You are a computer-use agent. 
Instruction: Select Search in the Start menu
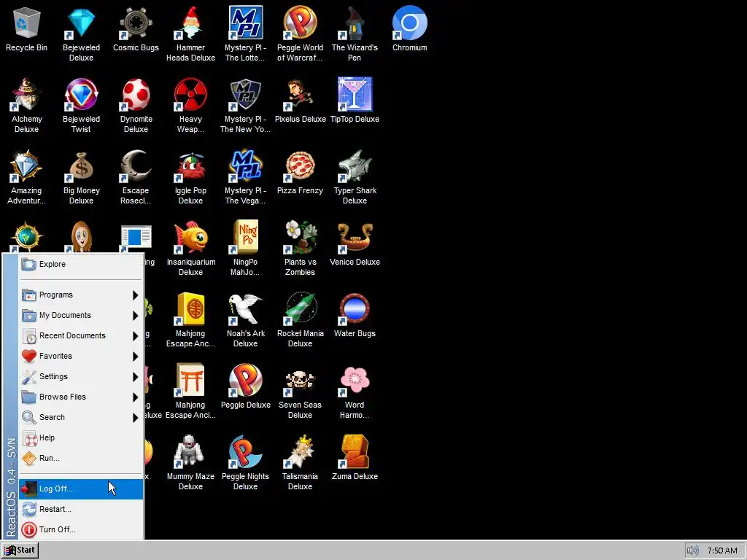81,418
